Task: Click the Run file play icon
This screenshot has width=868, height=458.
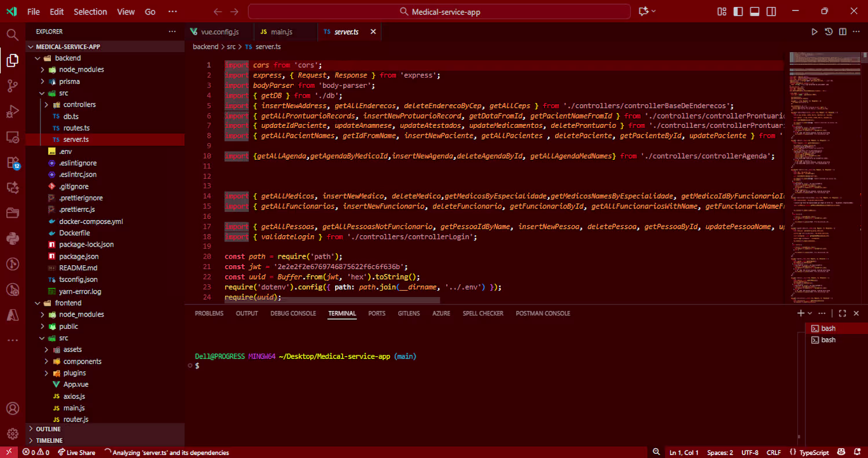Action: click(814, 32)
